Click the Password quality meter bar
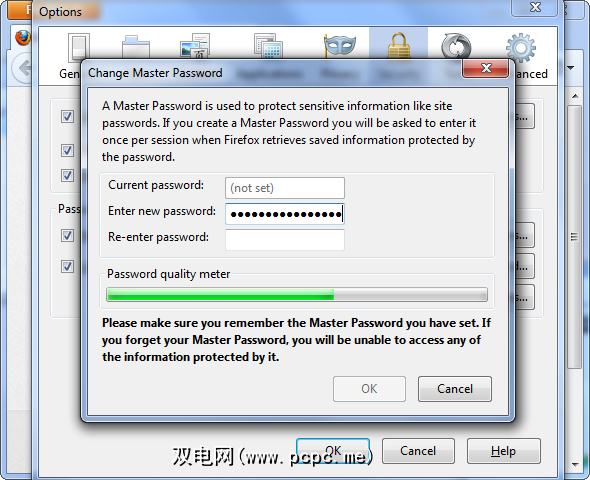This screenshot has height=480, width=590. click(x=297, y=294)
